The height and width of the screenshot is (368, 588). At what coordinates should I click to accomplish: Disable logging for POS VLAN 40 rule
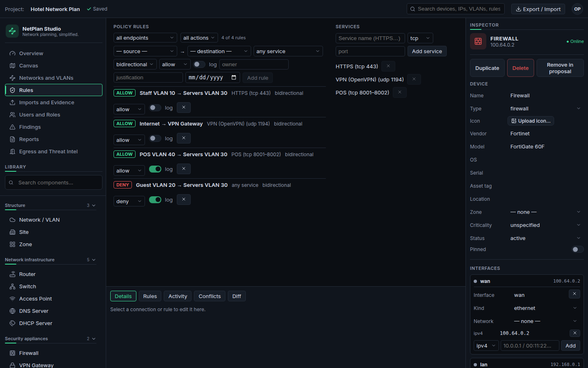pos(155,169)
